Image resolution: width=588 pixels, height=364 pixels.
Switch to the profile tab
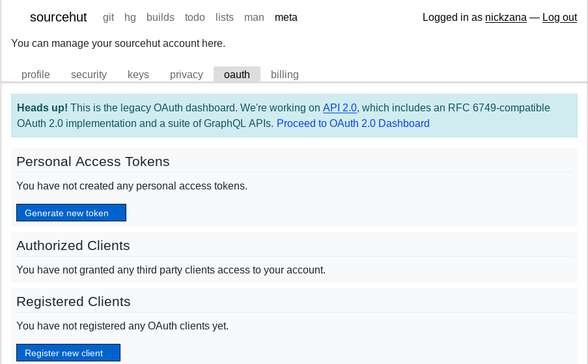(x=36, y=74)
